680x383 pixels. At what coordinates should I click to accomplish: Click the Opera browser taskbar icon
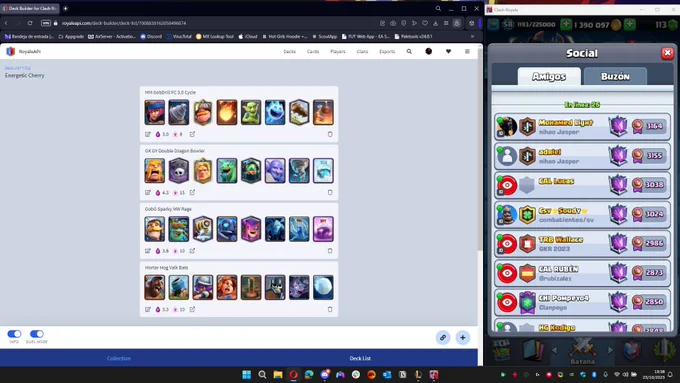point(293,375)
